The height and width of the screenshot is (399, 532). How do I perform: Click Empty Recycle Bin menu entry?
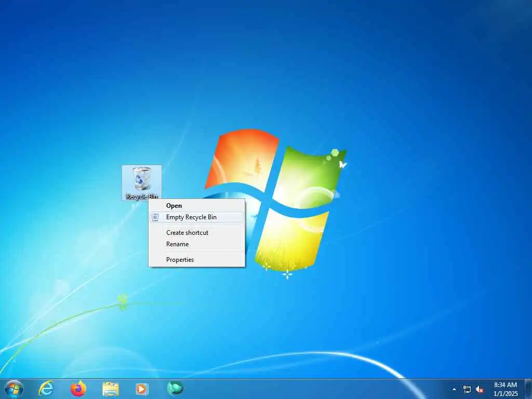[x=196, y=217]
